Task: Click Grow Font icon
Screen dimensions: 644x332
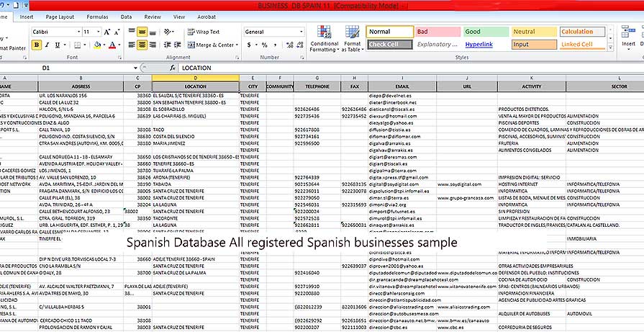Action: (107, 32)
